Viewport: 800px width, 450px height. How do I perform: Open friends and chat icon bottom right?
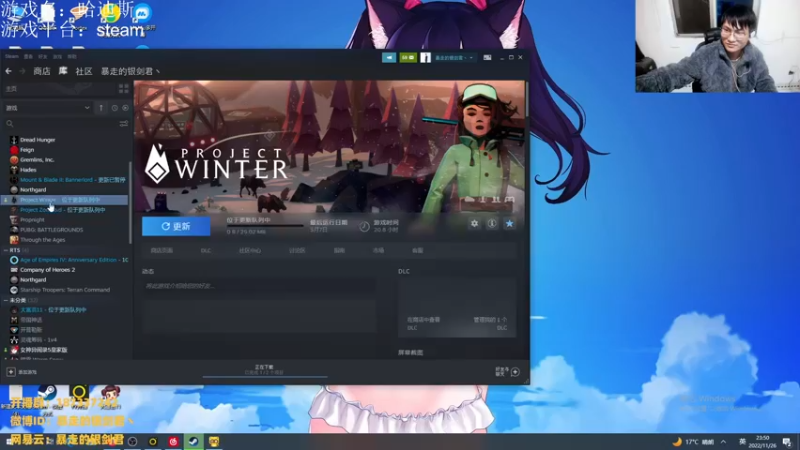(x=515, y=372)
